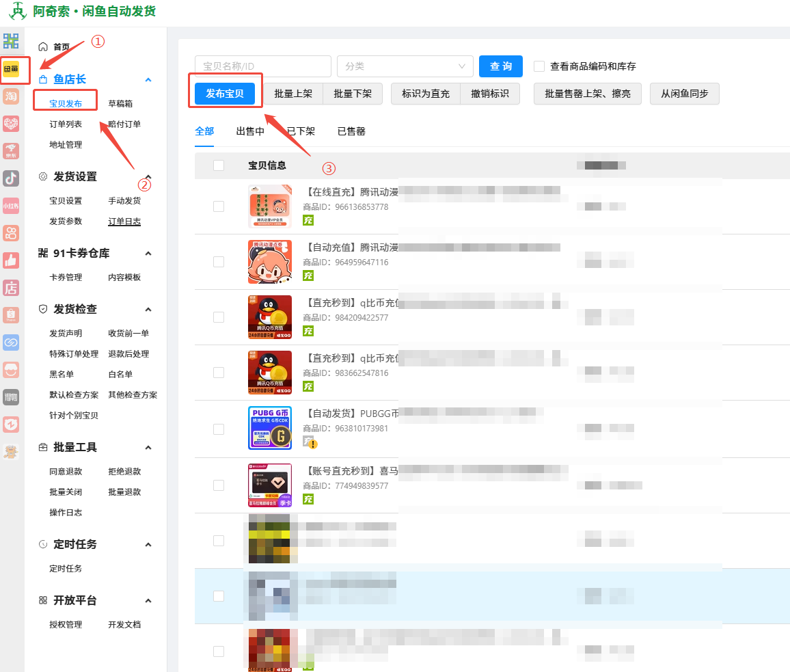Open the 已售罄 tab
This screenshot has width=790, height=672.
tap(351, 131)
